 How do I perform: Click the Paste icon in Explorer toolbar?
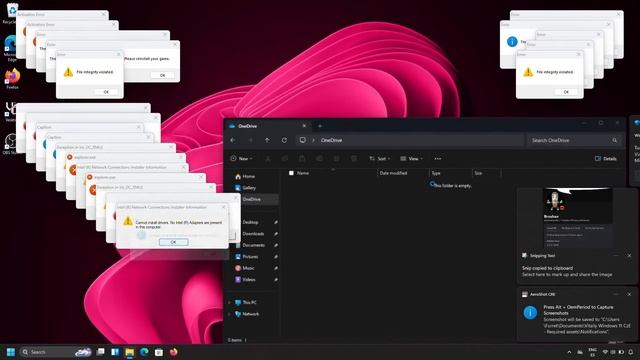[x=302, y=158]
